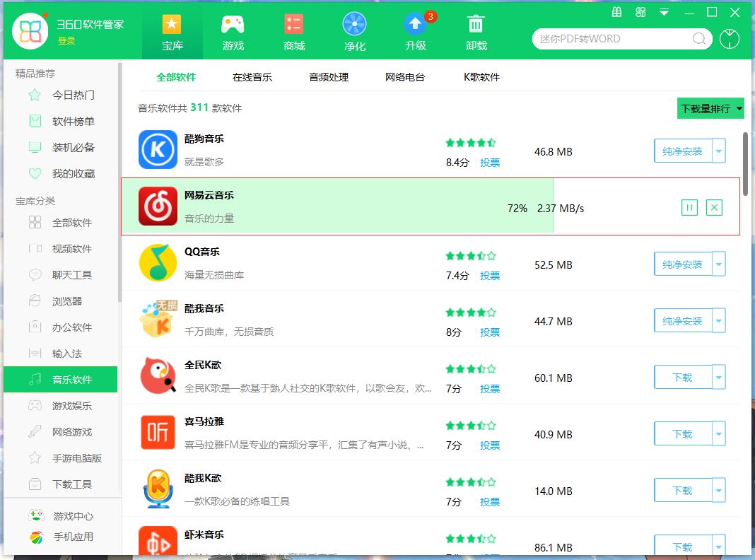
Task: Click the 下载 button for 全民K歌
Action: tap(681, 377)
